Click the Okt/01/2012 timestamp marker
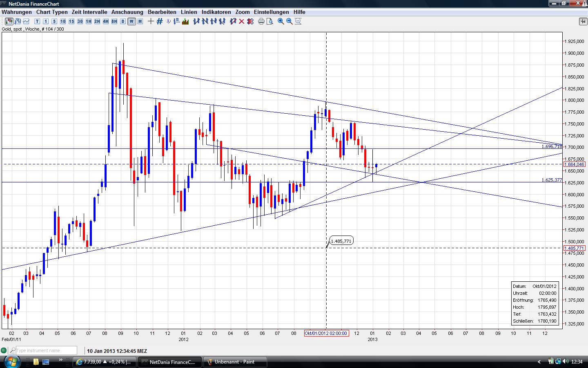Viewport: 588px width, 368px height. pyautogui.click(x=326, y=333)
